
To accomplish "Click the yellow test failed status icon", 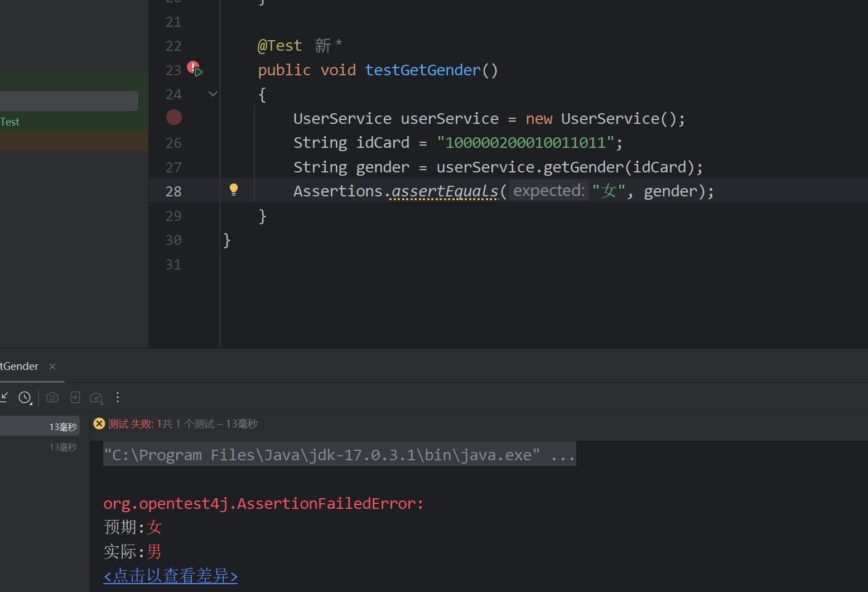I will [99, 423].
